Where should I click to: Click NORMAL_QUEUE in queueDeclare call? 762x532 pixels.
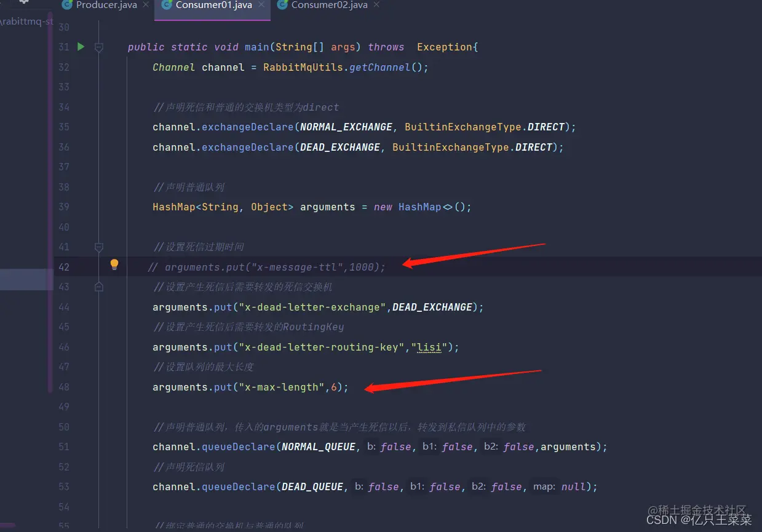(x=319, y=447)
